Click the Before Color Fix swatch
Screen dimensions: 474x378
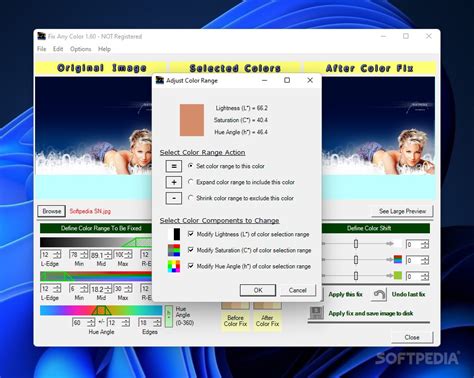[x=235, y=305]
